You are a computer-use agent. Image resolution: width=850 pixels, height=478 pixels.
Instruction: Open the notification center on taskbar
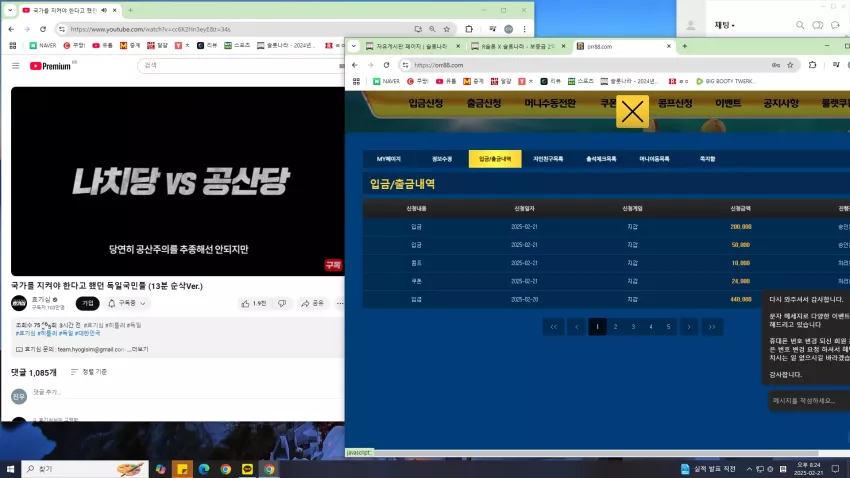click(835, 469)
